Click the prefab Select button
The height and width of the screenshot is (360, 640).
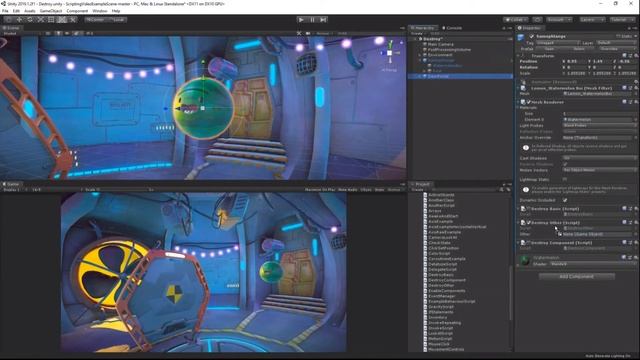point(579,49)
